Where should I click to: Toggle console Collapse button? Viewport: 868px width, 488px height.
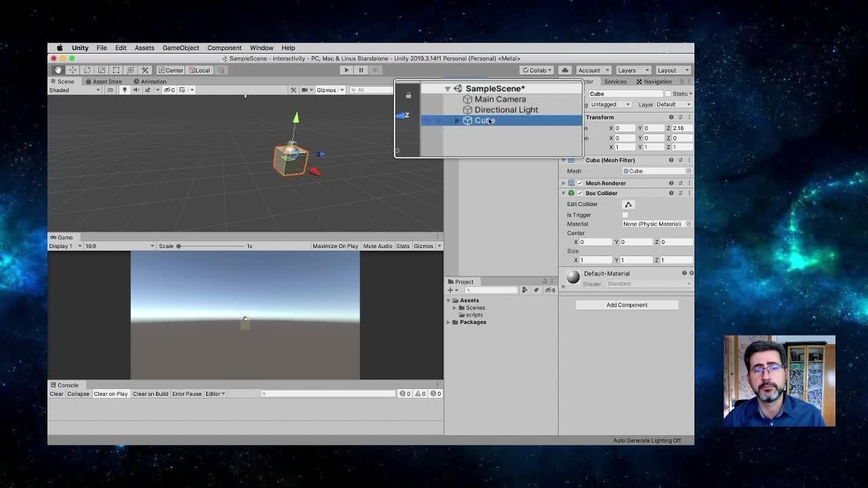pos(78,394)
